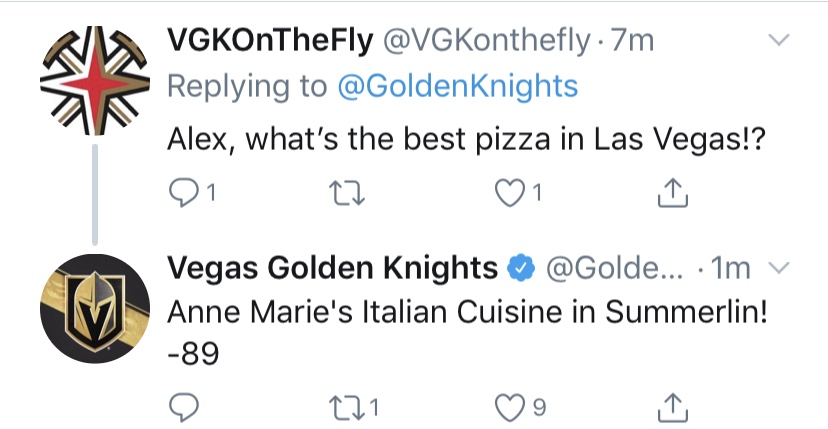Open options chevron on Golden Knights tweet
The image size is (828, 429).
click(x=778, y=268)
